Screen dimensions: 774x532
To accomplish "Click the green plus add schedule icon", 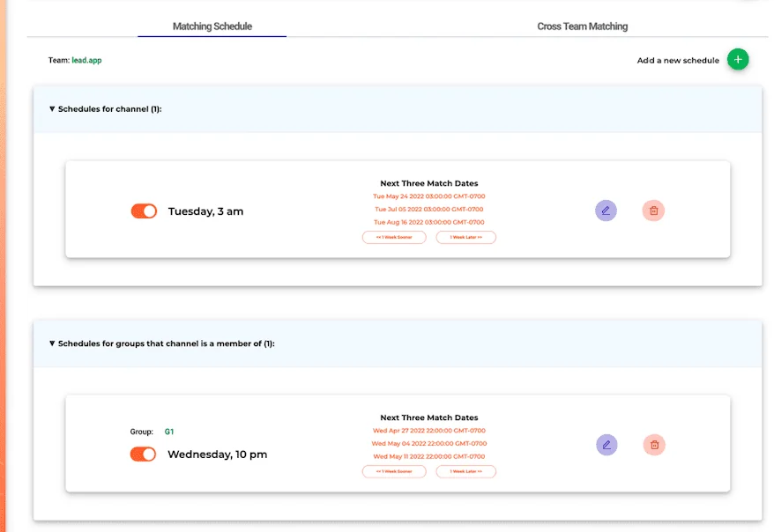I will [x=738, y=60].
